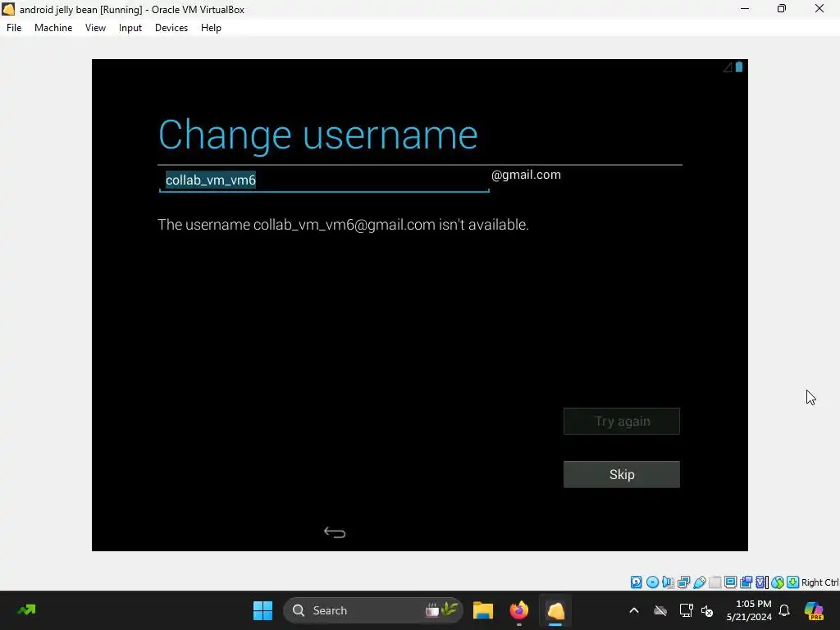Restore down the VirtualBox window
The image size is (840, 630).
click(x=782, y=8)
